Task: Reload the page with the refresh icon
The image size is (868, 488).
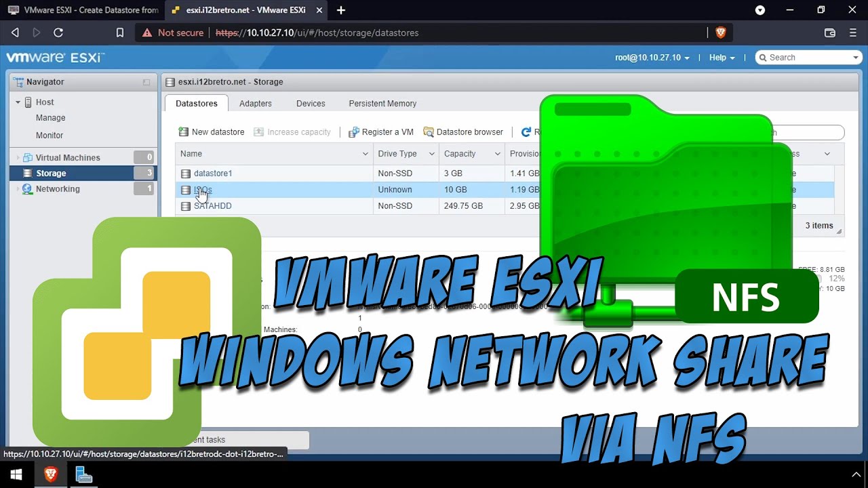Action: (58, 33)
